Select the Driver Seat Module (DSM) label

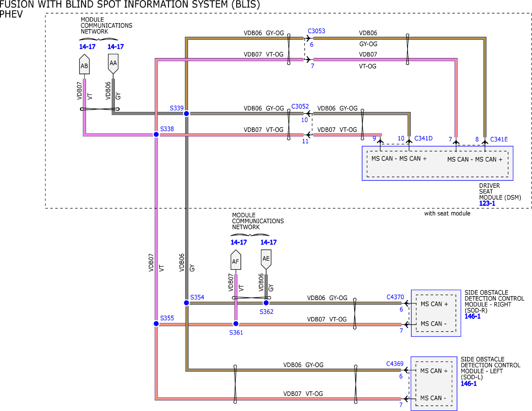tap(500, 192)
